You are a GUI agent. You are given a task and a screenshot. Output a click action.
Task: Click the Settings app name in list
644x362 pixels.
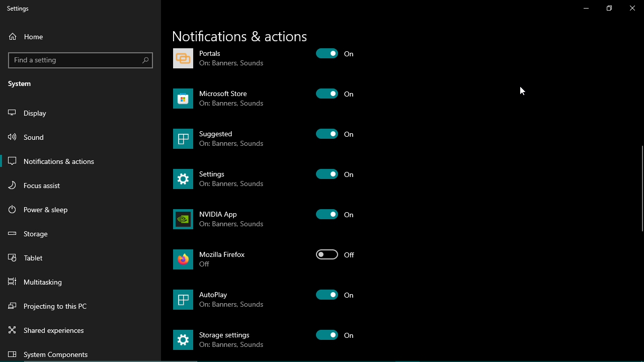pyautogui.click(x=212, y=174)
